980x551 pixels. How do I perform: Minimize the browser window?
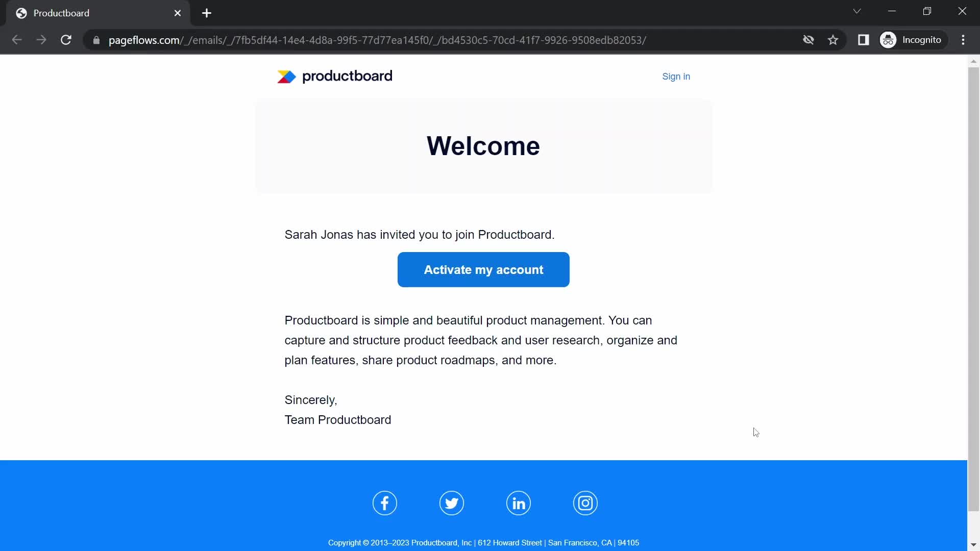(892, 11)
